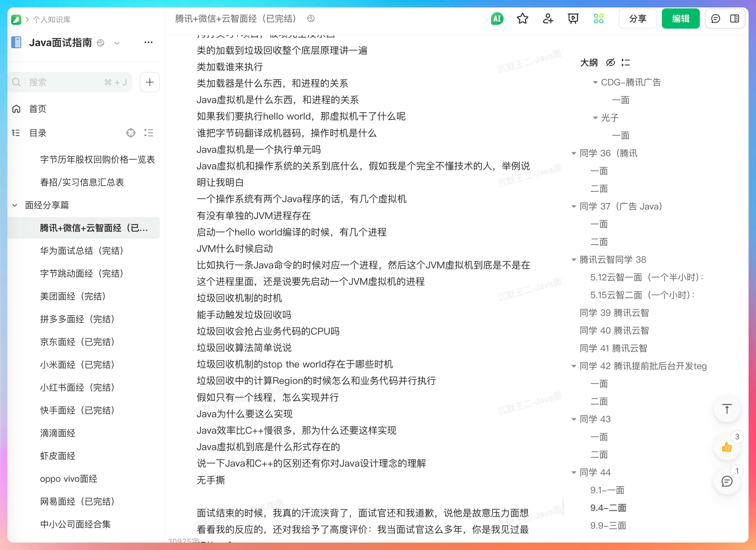Image resolution: width=756 pixels, height=550 pixels.
Task: Hide the outline with eye icon
Action: 610,62
